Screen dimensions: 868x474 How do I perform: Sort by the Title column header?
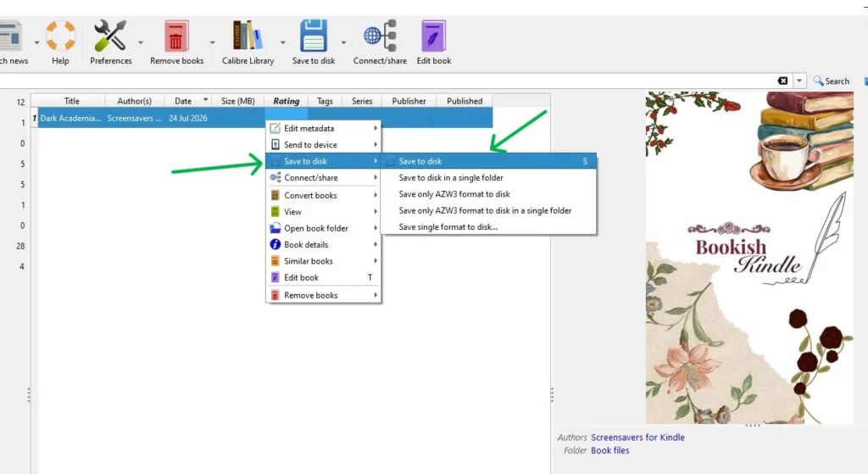[x=71, y=101]
